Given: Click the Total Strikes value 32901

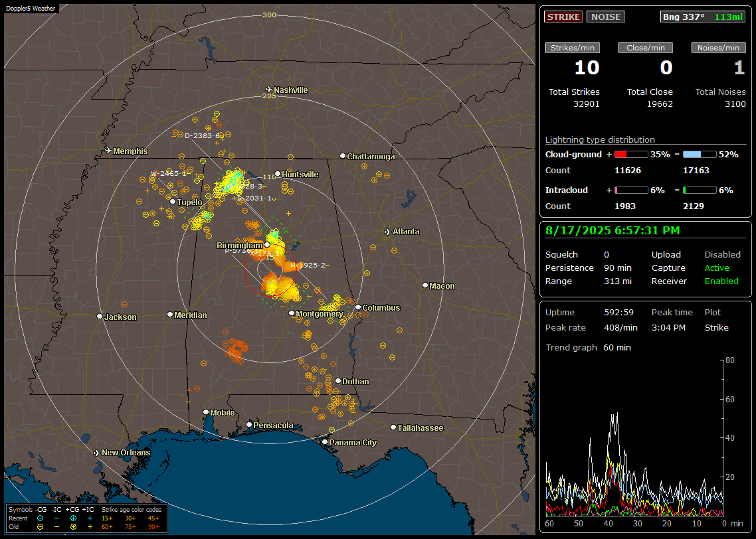Looking at the screenshot, I should pos(587,104).
